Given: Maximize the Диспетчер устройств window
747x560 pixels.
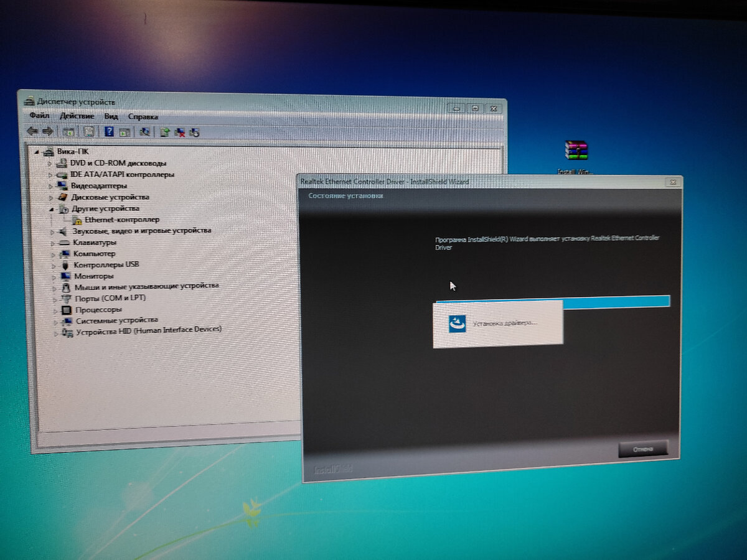Looking at the screenshot, I should (x=474, y=108).
